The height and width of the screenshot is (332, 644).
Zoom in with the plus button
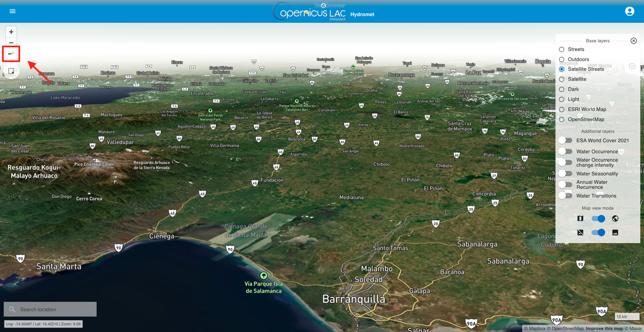(x=11, y=32)
